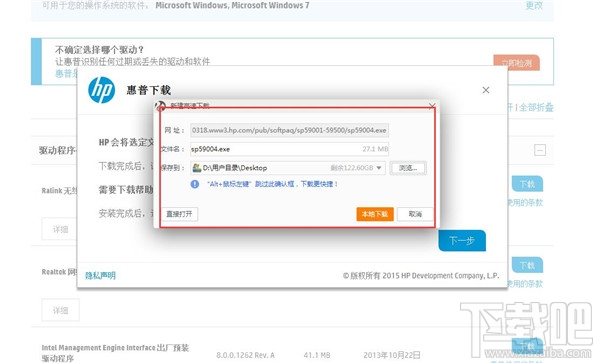
Task: Click the 41.1 MB size text
Action: 317,355
